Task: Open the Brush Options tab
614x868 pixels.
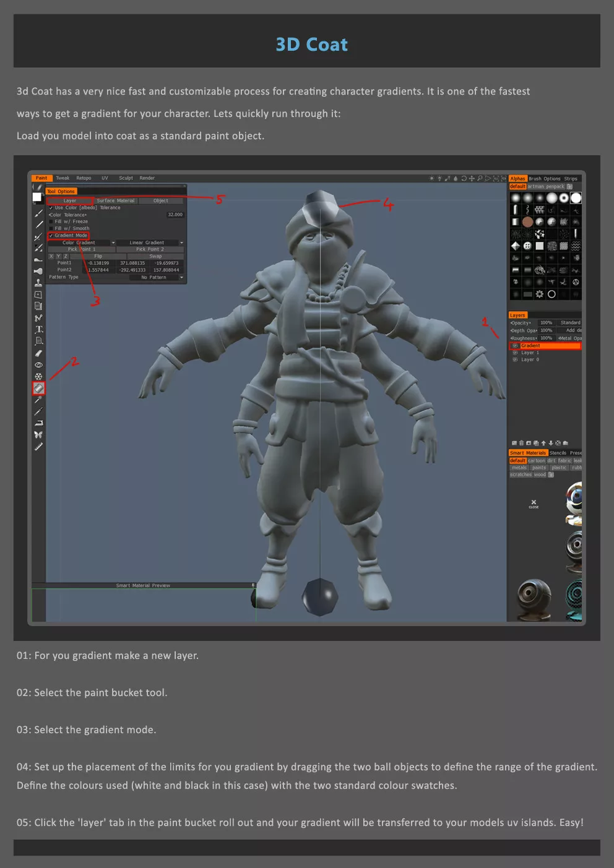Action: pos(544,179)
